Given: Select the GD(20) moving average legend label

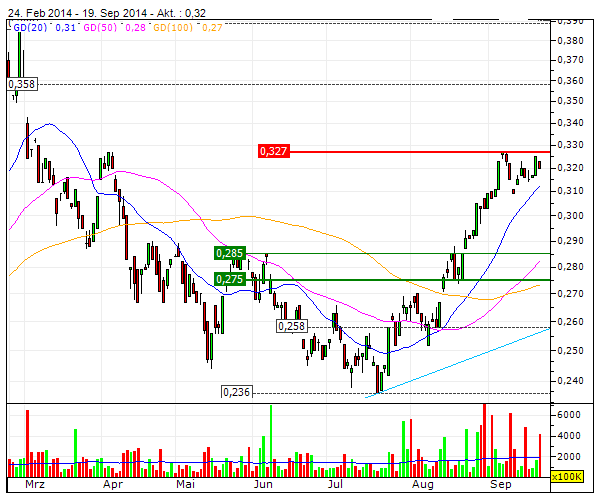Looking at the screenshot, I should tap(30, 28).
